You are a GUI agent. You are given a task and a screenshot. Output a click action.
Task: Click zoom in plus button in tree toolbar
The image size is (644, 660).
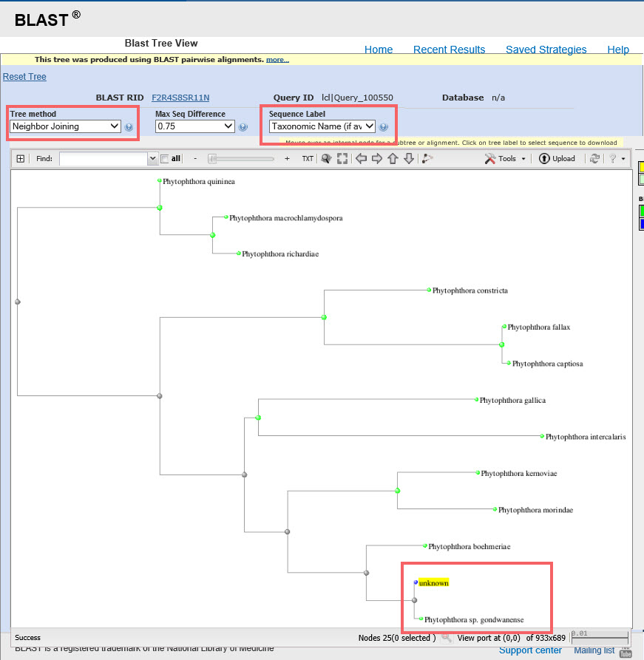[288, 159]
